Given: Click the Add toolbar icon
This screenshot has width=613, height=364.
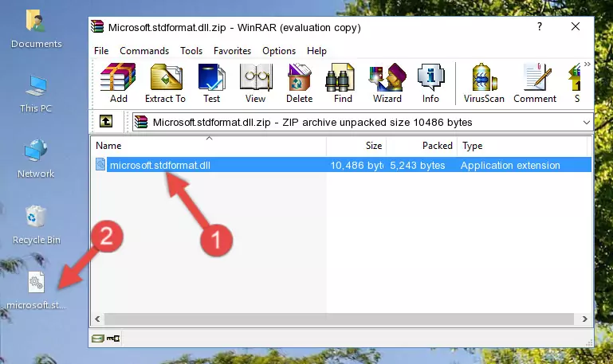Looking at the screenshot, I should tap(118, 83).
